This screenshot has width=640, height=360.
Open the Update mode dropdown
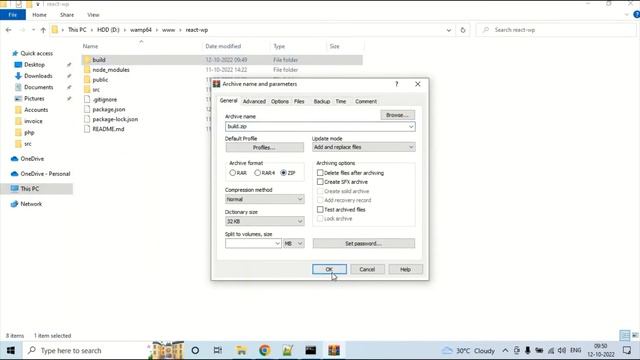(x=363, y=147)
